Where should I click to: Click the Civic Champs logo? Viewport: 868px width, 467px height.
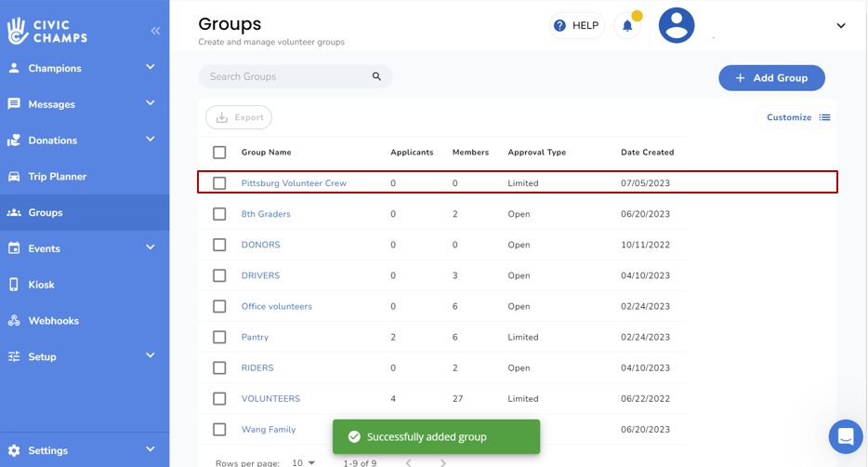pos(47,31)
